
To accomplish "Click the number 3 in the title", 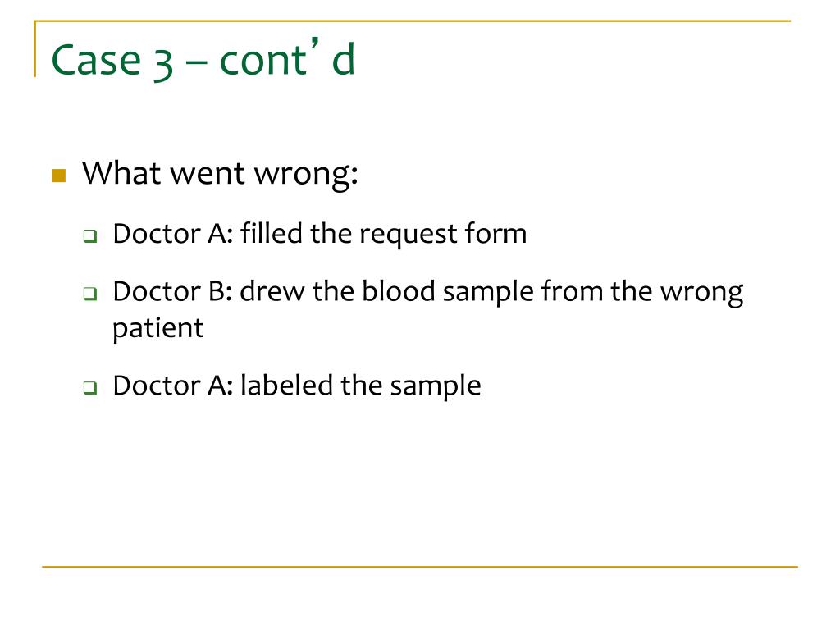I will 163,62.
